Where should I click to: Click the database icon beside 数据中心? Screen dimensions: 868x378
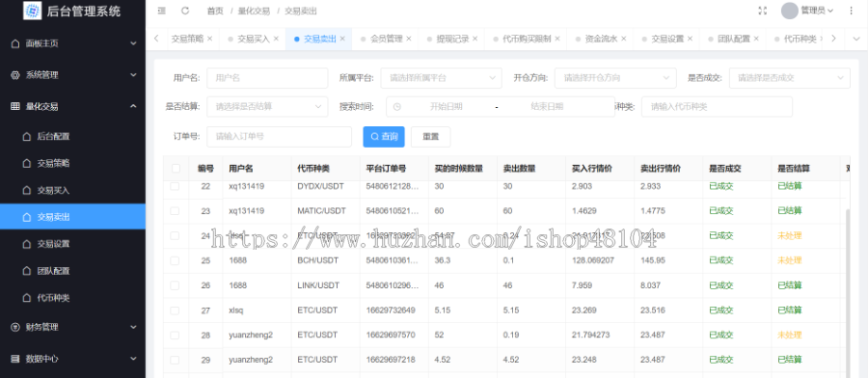click(14, 359)
